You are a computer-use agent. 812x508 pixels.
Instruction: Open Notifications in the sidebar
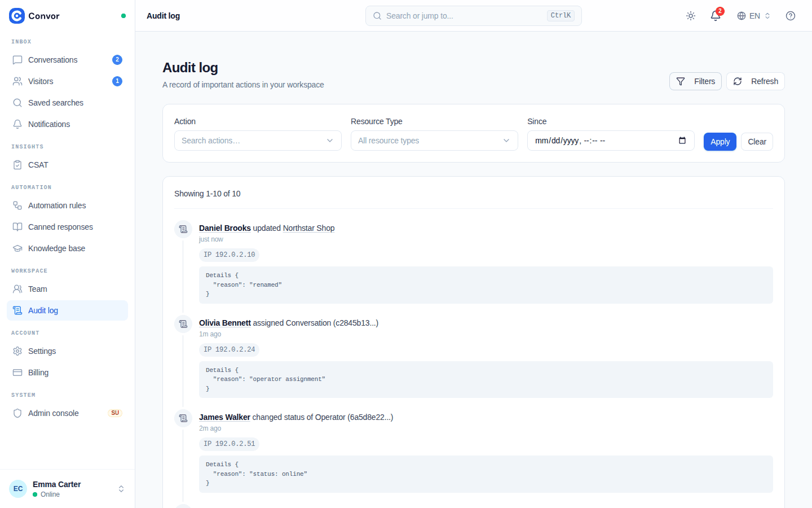[67, 124]
